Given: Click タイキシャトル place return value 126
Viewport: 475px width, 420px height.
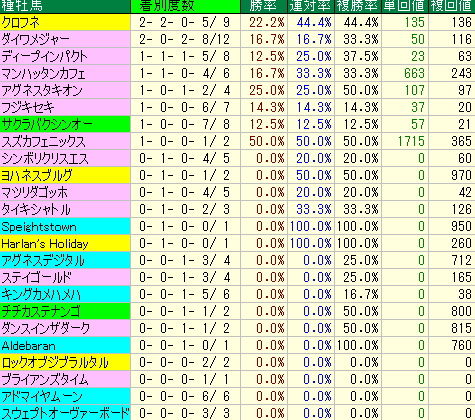Looking at the screenshot, I should click(x=462, y=209).
